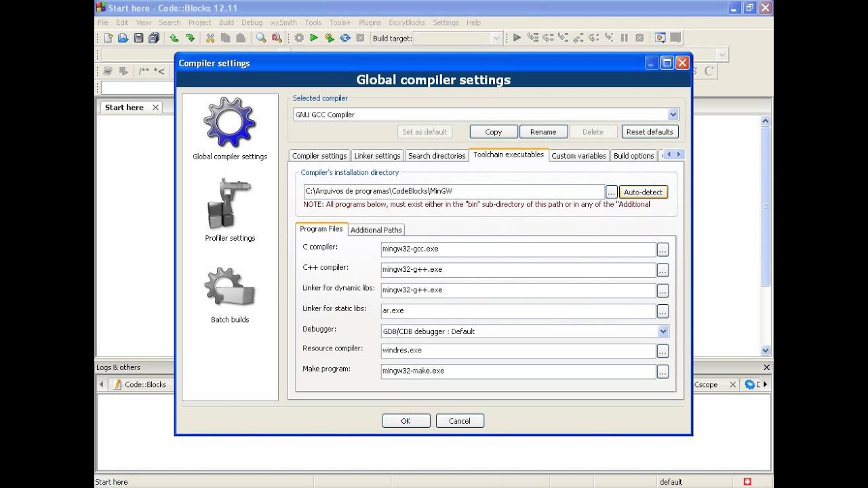Viewport: 868px width, 488px height.
Task: Click the Save file floppy icon
Action: tap(138, 38)
